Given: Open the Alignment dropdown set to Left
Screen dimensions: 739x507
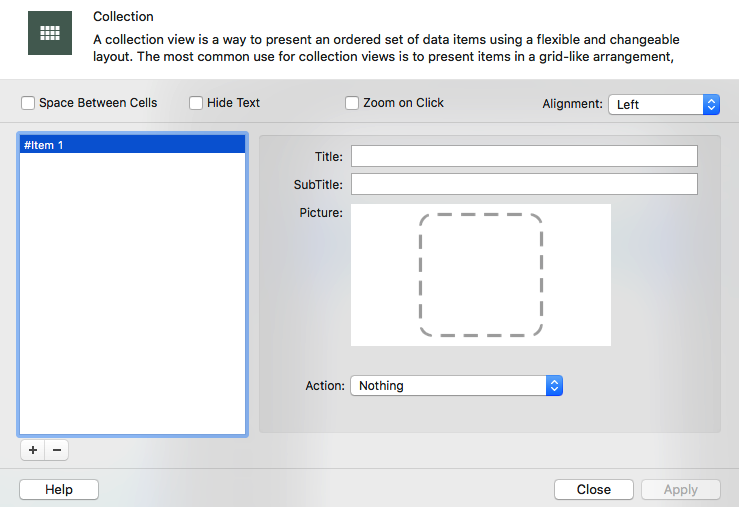Looking at the screenshot, I should 663,104.
